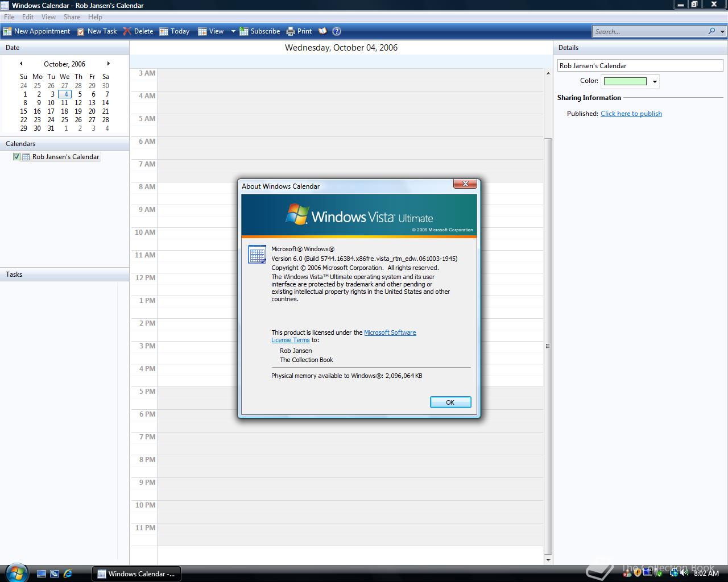The height and width of the screenshot is (582, 728).
Task: Click the Subscribe toolbar button
Action: pos(260,31)
